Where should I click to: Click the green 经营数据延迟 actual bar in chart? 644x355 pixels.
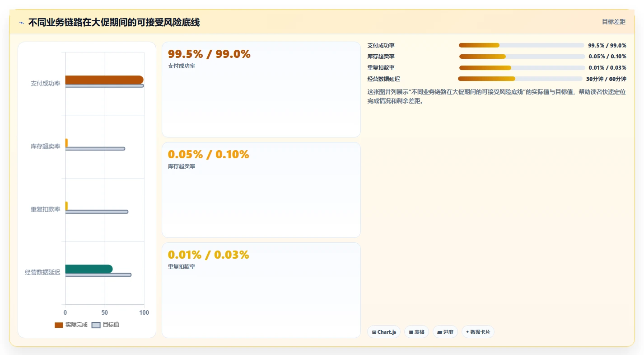[89, 269]
